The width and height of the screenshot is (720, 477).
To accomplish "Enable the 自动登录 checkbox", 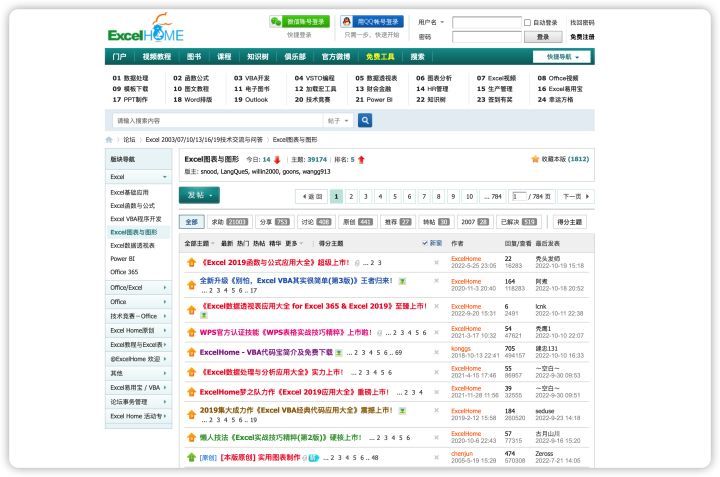I will [528, 22].
